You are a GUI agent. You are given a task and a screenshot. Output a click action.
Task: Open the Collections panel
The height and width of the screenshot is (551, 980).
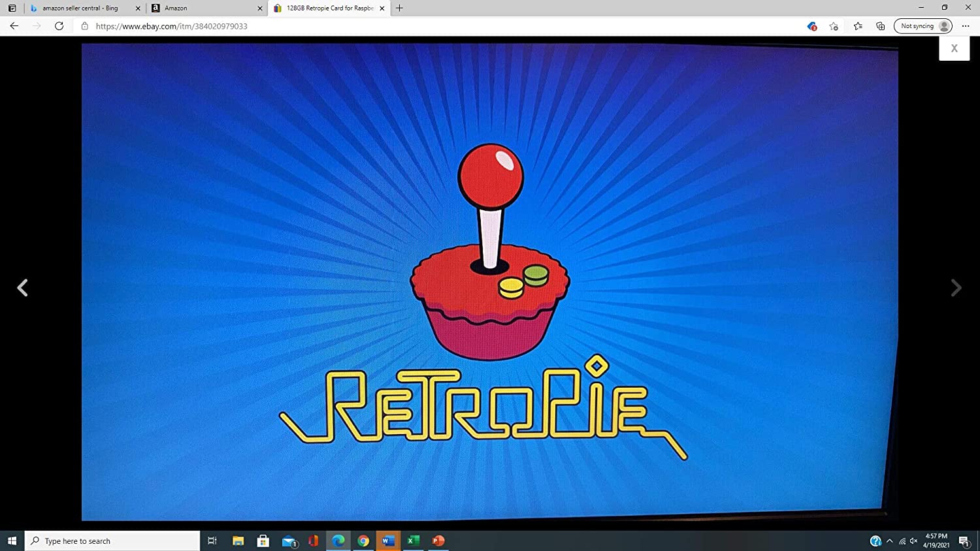(881, 26)
